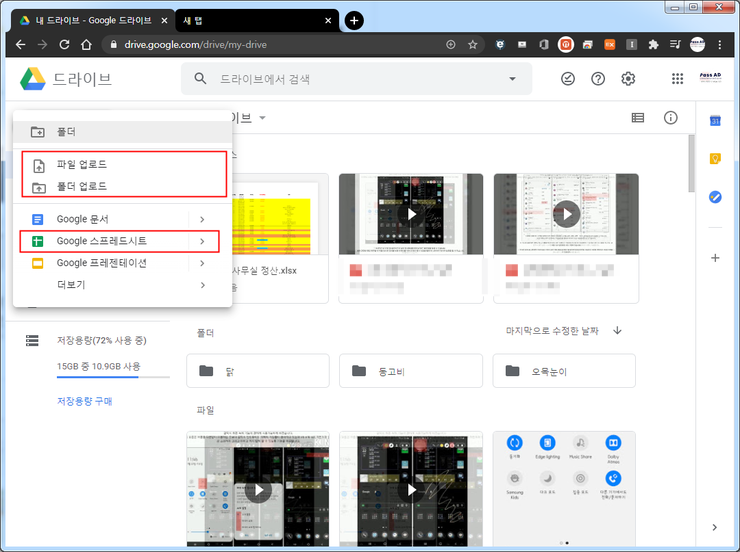The image size is (740, 552).
Task: Click the search magnifier icon
Action: pyautogui.click(x=200, y=79)
